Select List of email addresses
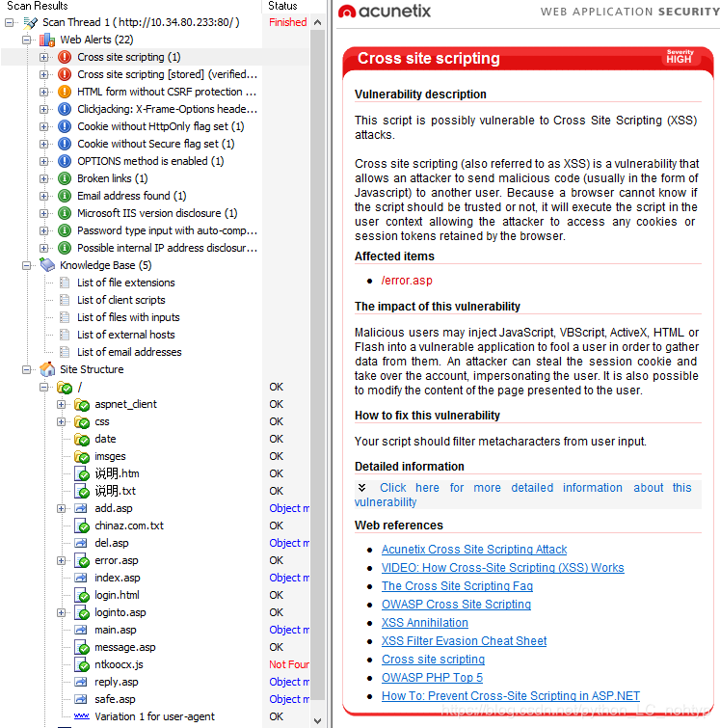Image resolution: width=720 pixels, height=728 pixels. coord(129,352)
